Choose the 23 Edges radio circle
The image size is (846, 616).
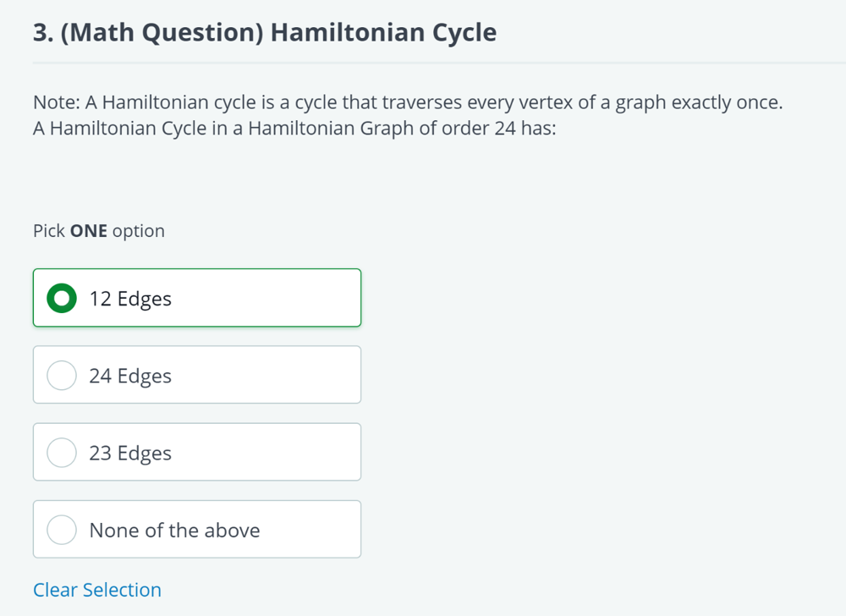62,453
